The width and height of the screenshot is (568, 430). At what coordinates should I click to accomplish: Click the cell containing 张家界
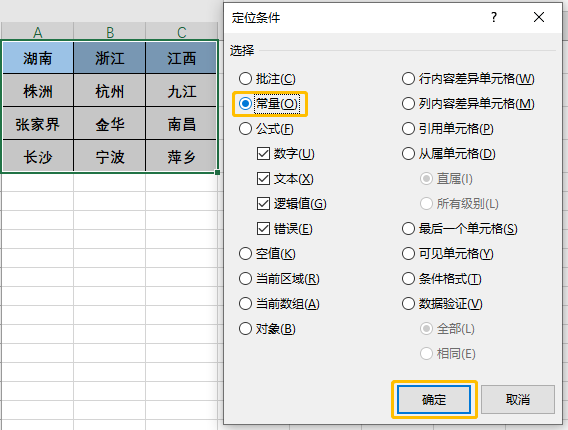(x=38, y=124)
